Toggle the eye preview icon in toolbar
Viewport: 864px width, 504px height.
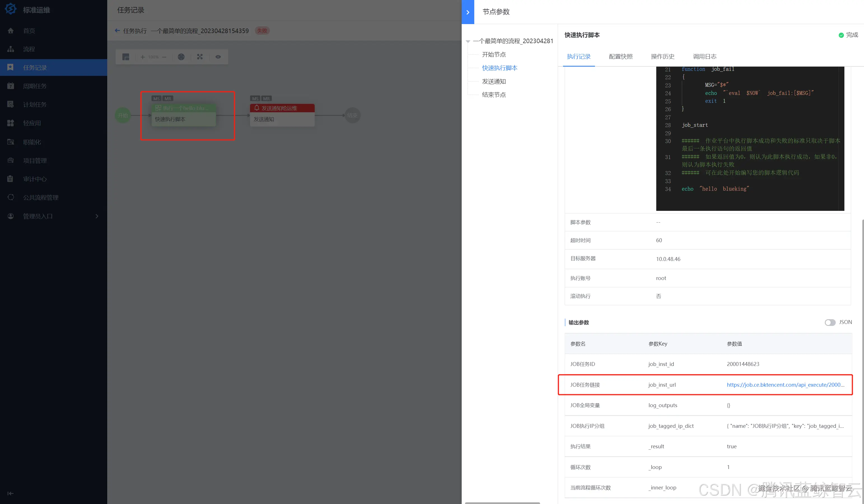pyautogui.click(x=218, y=57)
